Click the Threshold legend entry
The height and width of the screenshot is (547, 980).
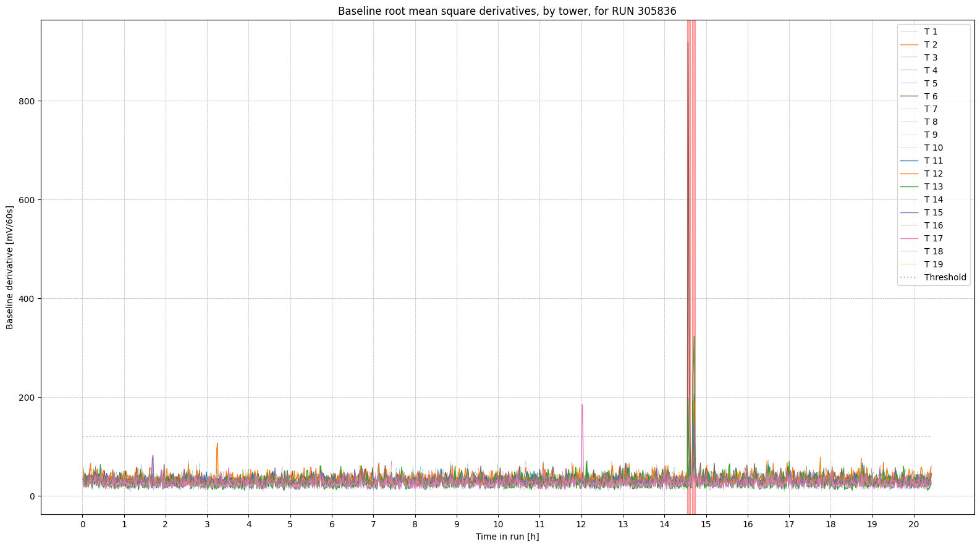coord(945,277)
